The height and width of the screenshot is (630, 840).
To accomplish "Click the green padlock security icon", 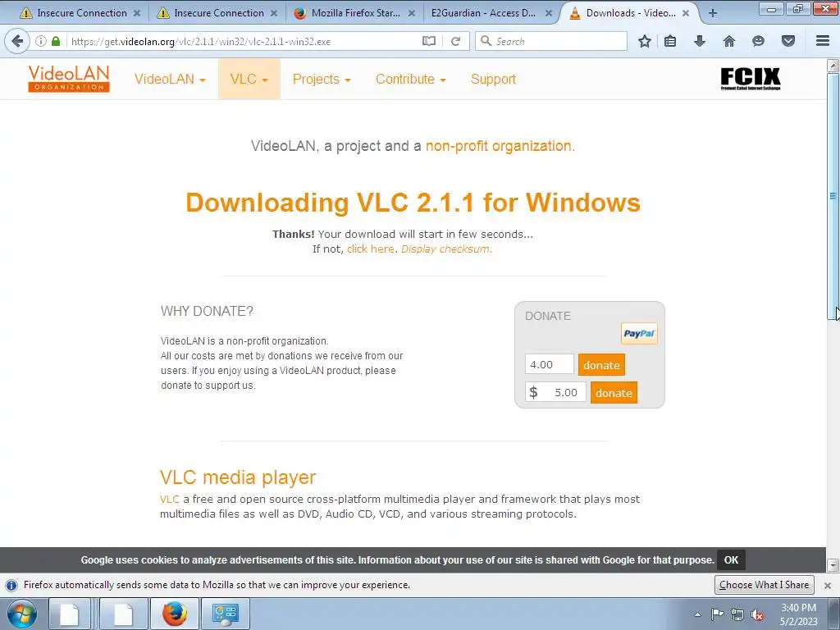I will tap(56, 41).
